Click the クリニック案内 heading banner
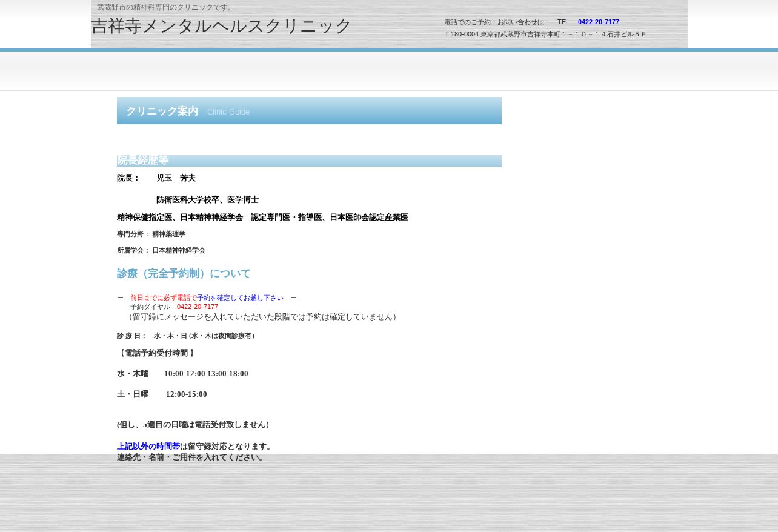The image size is (778, 532). pyautogui.click(x=309, y=111)
